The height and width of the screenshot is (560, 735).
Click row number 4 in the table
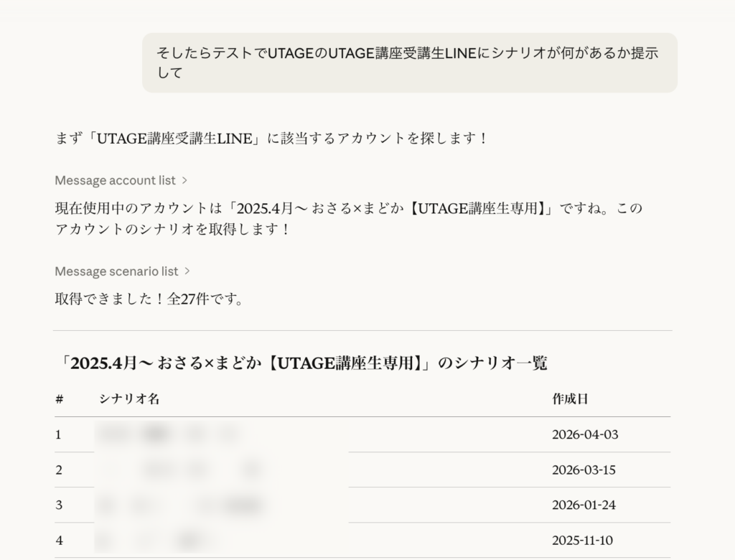(x=59, y=540)
